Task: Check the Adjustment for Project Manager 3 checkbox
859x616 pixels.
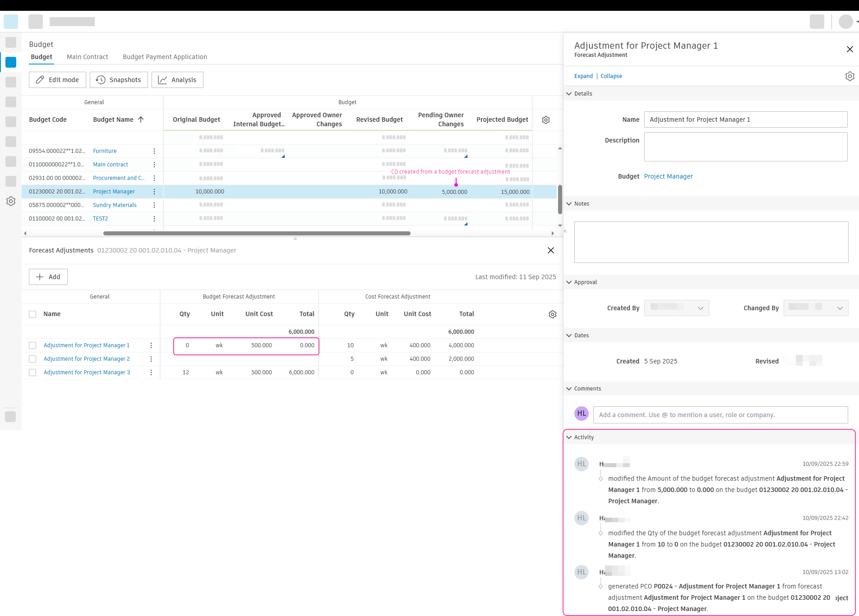Action: 32,372
